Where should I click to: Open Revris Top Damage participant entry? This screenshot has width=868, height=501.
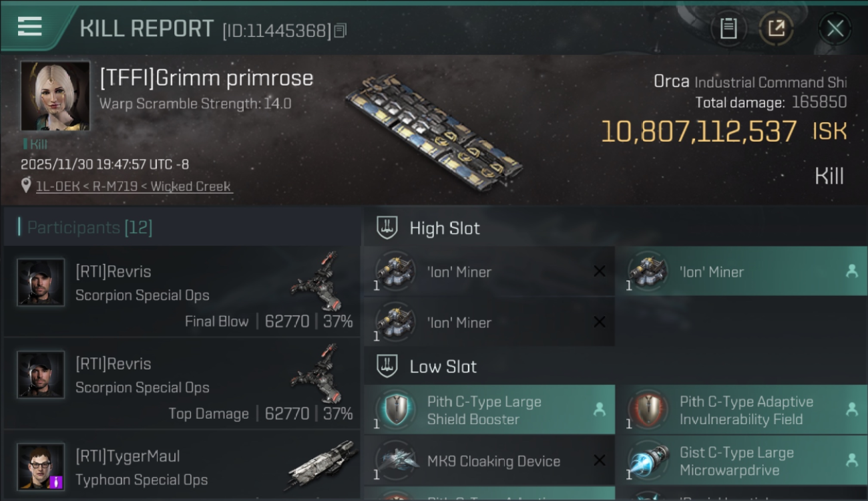(x=182, y=383)
